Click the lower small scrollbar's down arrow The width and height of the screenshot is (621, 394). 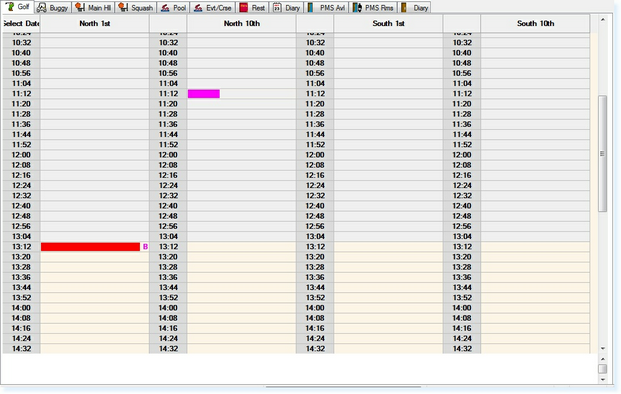tap(602, 379)
